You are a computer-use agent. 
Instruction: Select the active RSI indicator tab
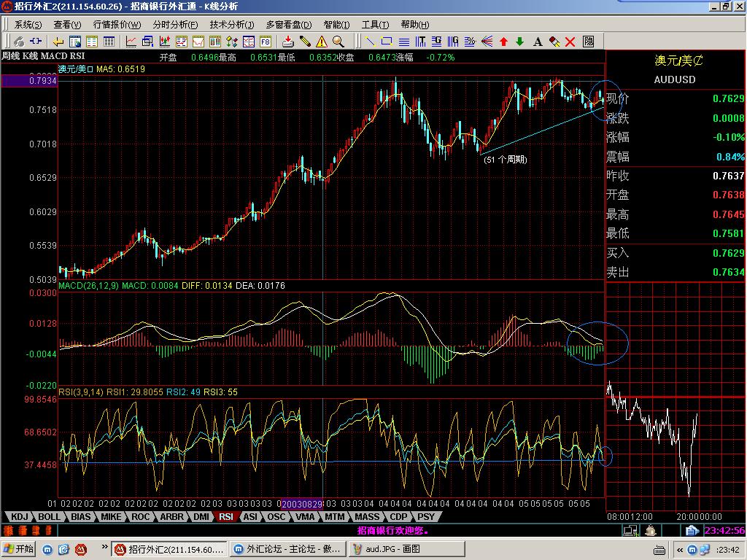coord(226,517)
